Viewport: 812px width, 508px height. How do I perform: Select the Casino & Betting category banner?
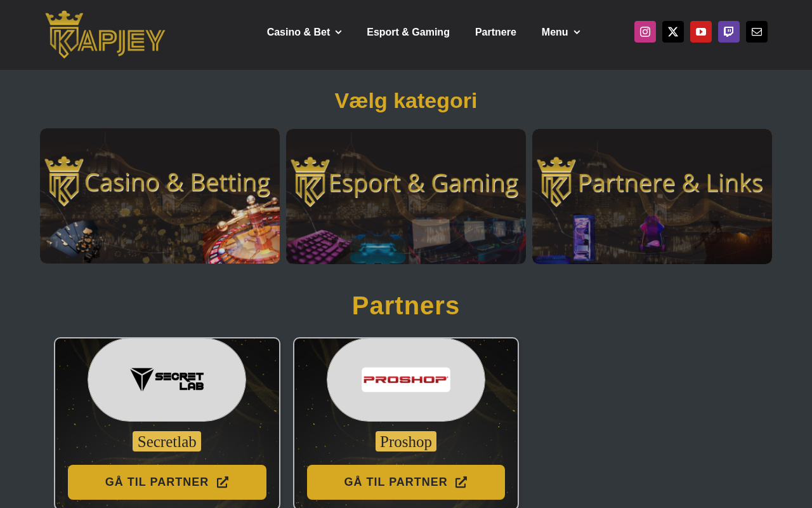tap(160, 196)
